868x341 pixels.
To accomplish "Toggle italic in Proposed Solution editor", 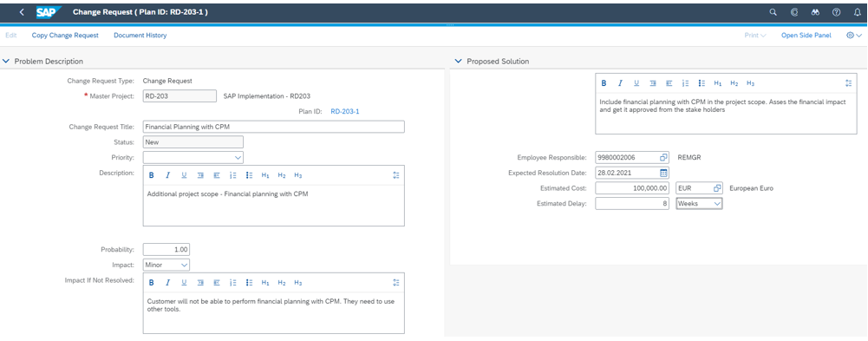I will coord(620,83).
